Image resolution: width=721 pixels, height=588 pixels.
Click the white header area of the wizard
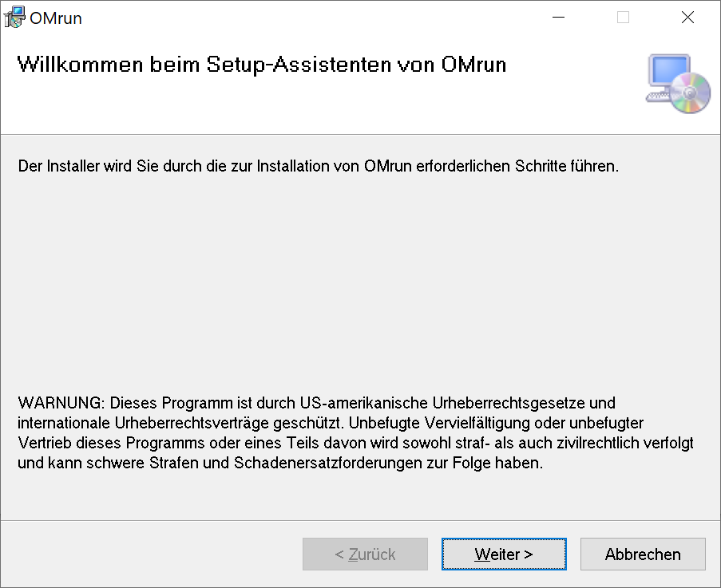319,104
